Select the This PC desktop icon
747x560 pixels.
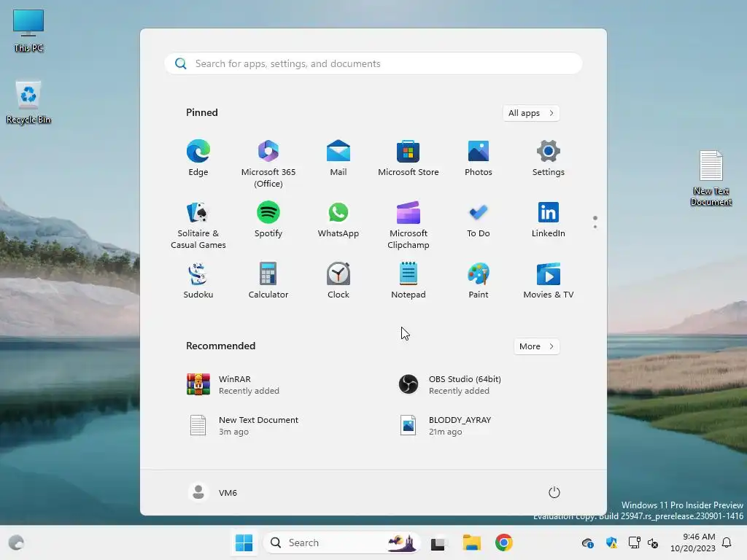28,31
